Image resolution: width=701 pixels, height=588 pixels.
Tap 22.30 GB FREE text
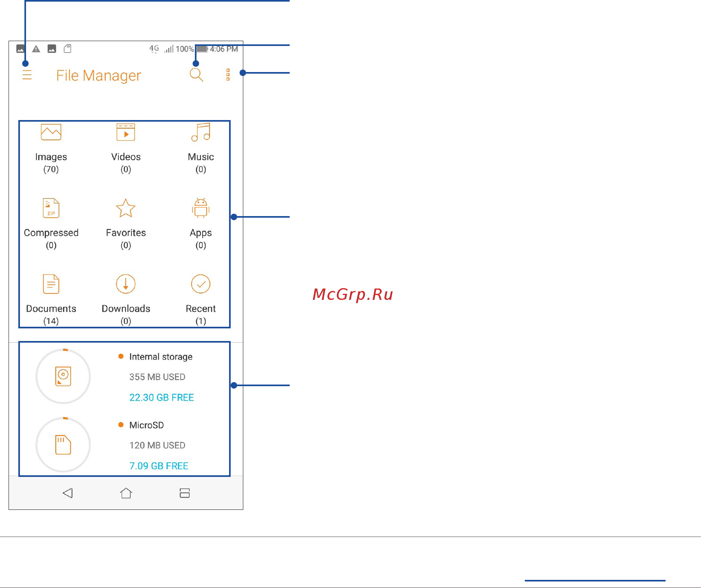pos(162,398)
